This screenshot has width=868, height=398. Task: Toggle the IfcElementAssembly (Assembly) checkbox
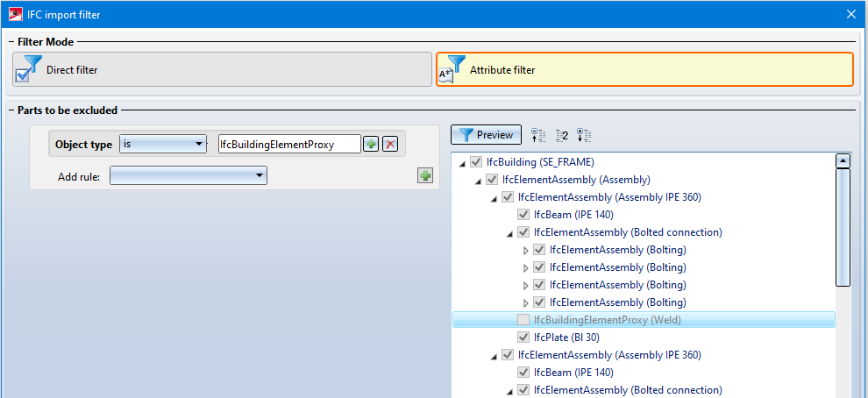(491, 180)
